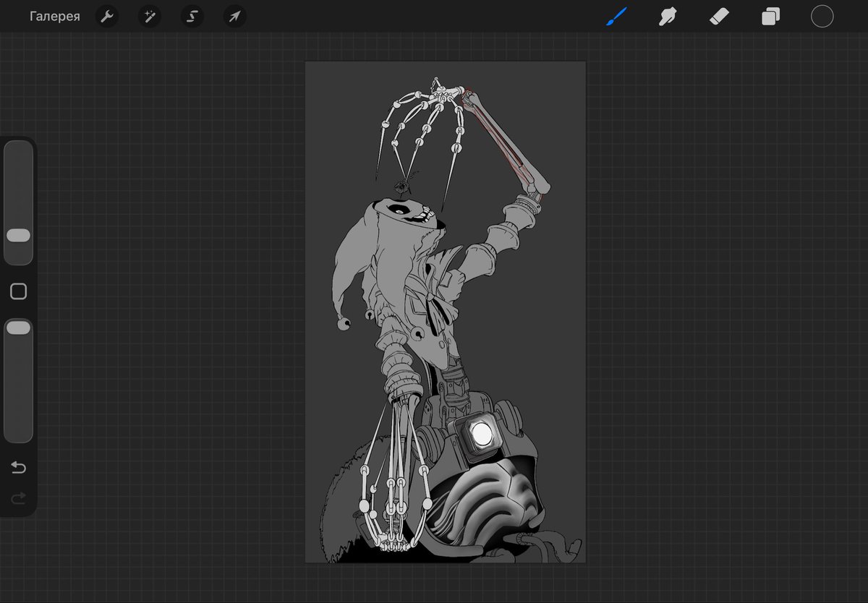Select the Brush tool

(x=616, y=17)
